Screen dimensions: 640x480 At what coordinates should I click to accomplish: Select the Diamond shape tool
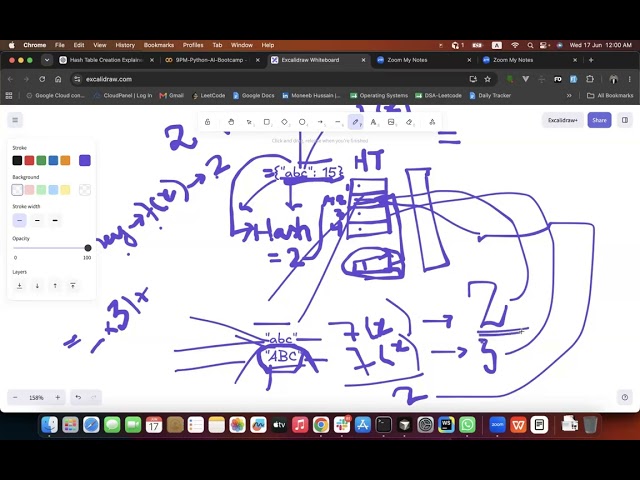pyautogui.click(x=284, y=122)
